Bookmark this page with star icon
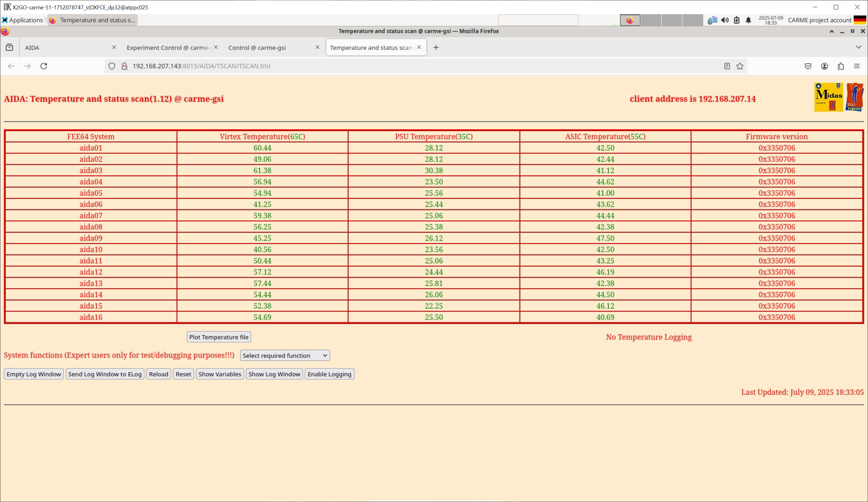The width and height of the screenshot is (868, 502). point(739,66)
